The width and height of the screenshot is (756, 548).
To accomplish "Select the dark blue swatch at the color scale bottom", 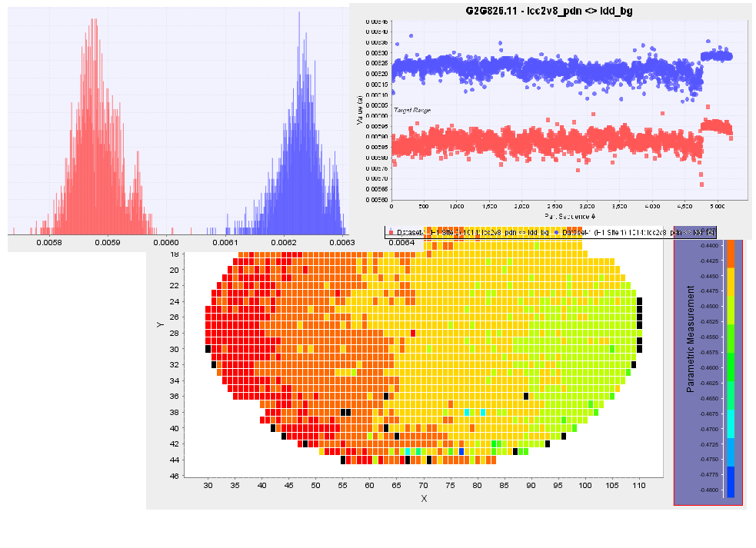I will tap(731, 481).
